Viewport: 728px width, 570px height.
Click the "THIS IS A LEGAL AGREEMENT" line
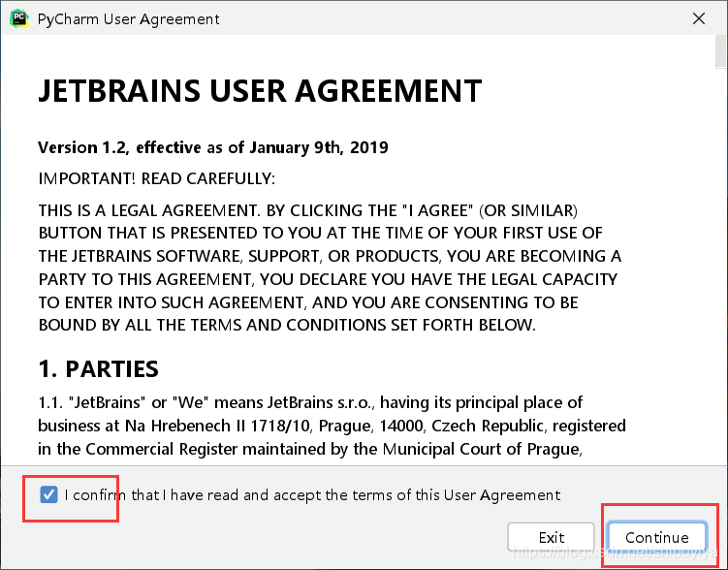308,210
